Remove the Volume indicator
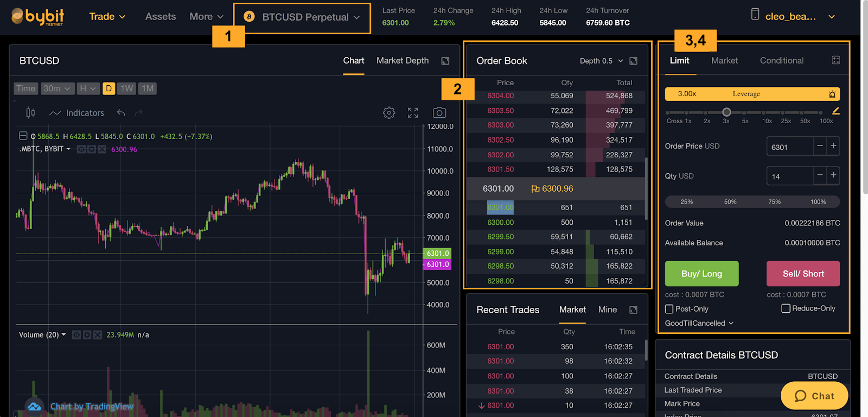This screenshot has height=417, width=868. tap(97, 335)
